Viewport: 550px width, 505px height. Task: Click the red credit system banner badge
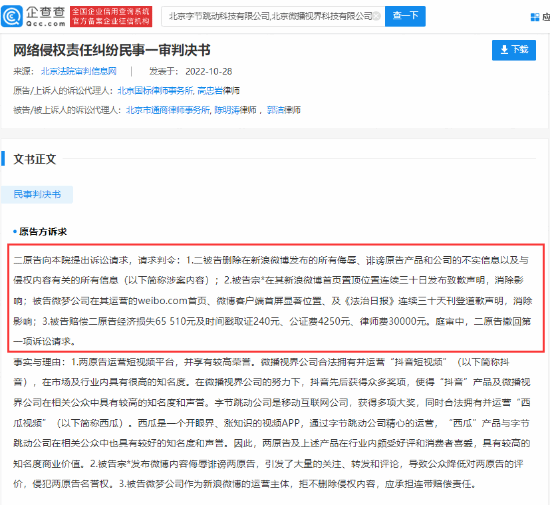tap(111, 16)
